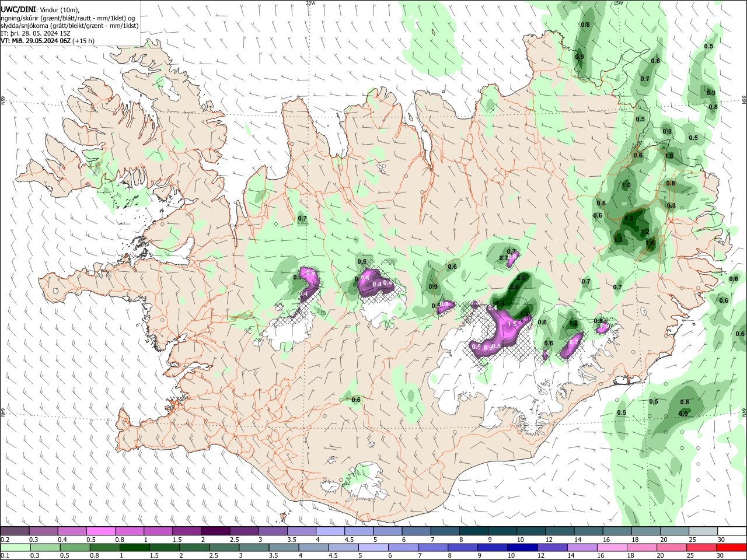
Task: Select the white 30 swatch in top legend row
Action: coord(732,531)
